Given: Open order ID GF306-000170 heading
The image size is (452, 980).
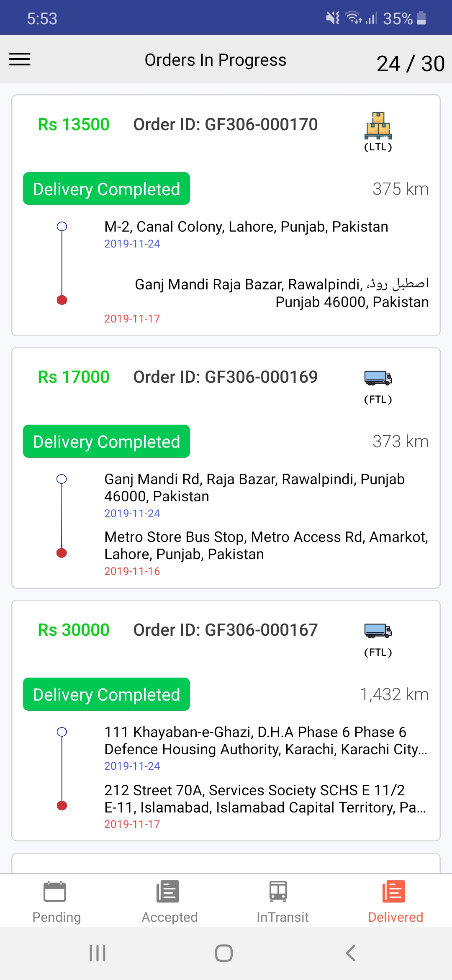Looking at the screenshot, I should (x=226, y=124).
